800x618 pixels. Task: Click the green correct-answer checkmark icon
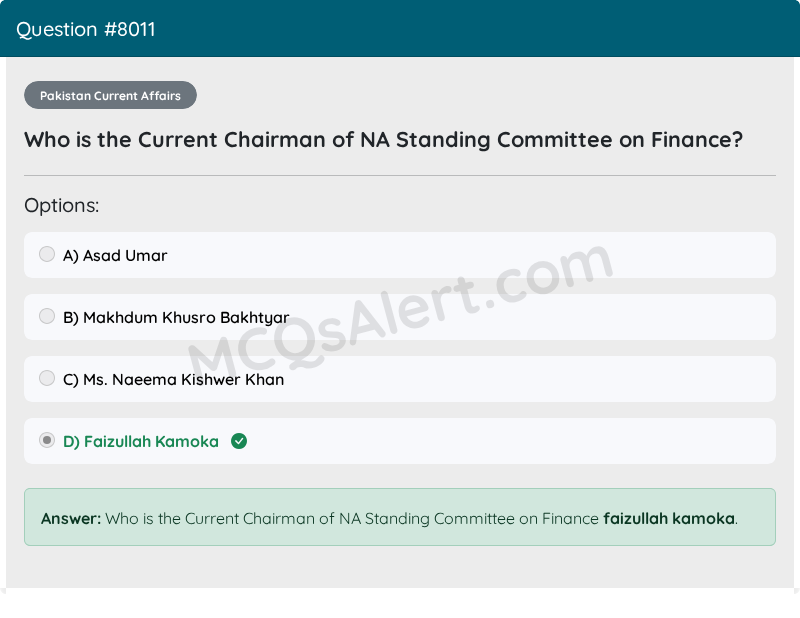click(239, 441)
